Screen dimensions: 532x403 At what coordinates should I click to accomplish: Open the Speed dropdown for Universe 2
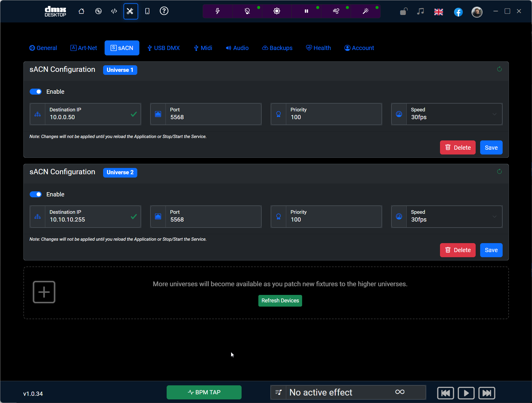pos(495,216)
